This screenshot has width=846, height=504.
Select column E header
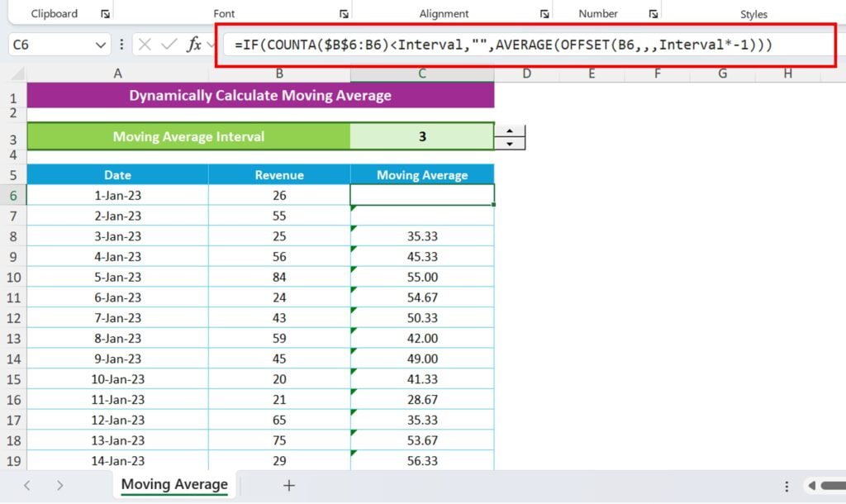(x=592, y=74)
